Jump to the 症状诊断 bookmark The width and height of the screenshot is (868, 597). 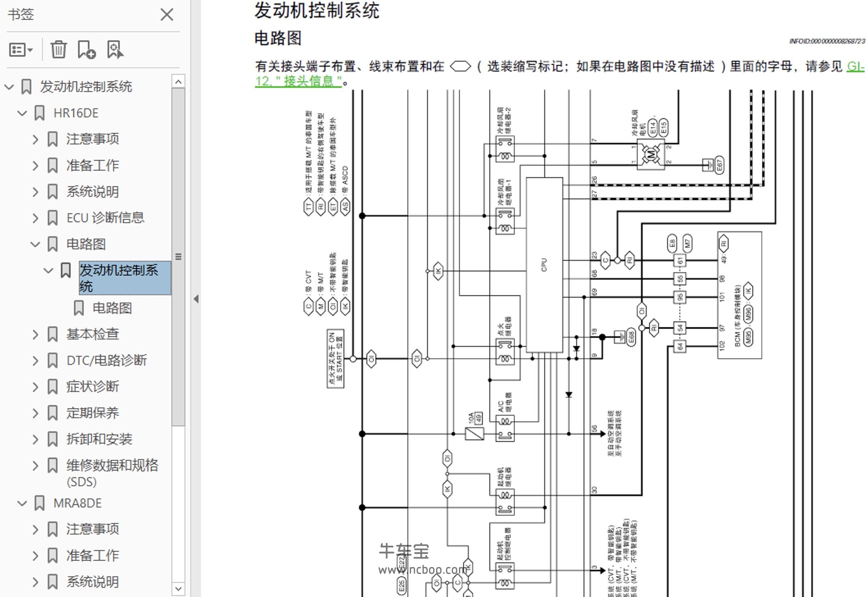pos(93,387)
